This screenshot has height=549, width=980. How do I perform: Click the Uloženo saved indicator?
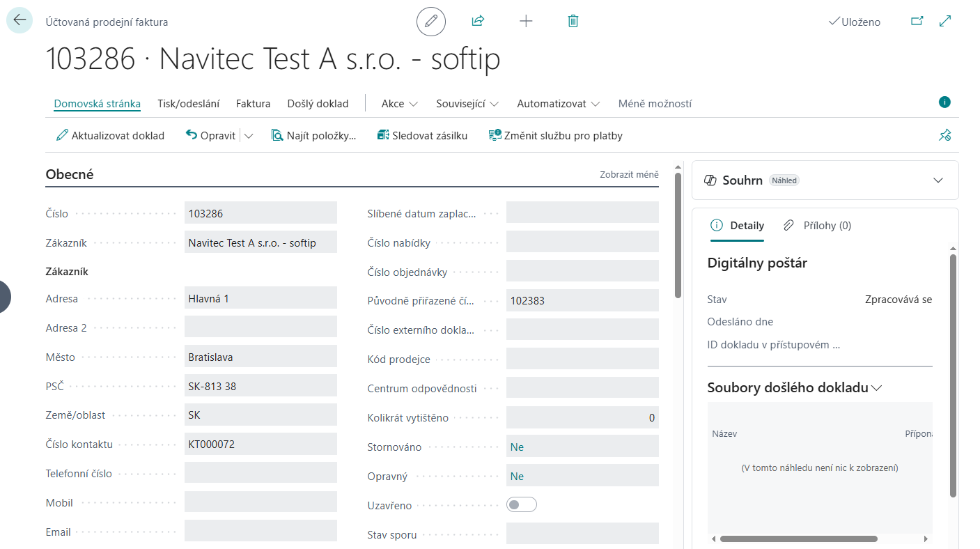[x=854, y=22]
